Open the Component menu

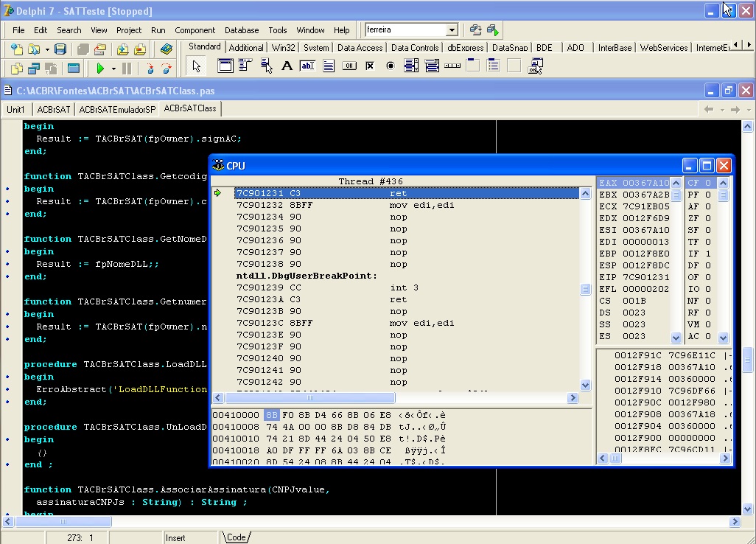coord(195,30)
